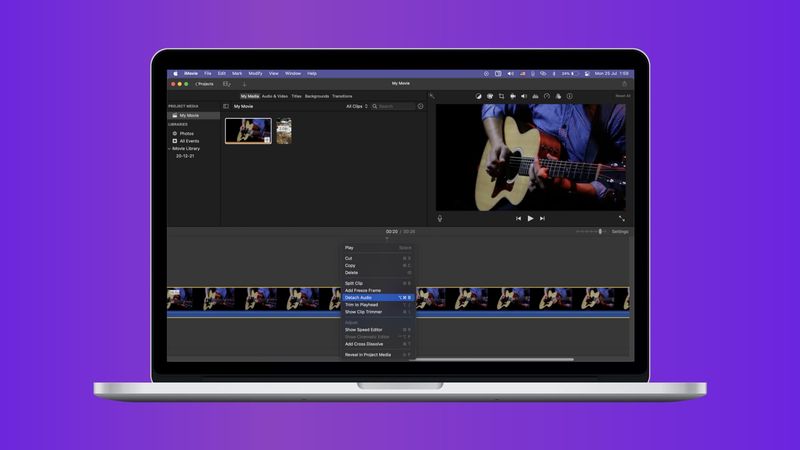Collapse the iMovie Library tree item
This screenshot has width=800, height=450.
click(169, 148)
